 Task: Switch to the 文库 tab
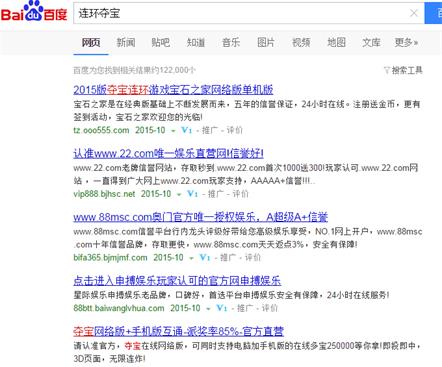click(371, 42)
